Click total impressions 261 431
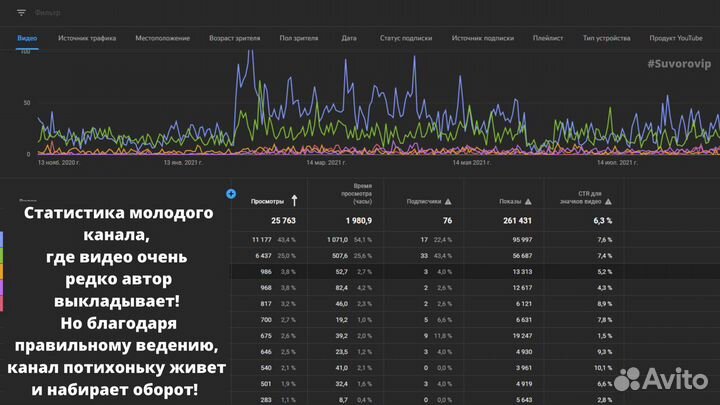 click(x=518, y=221)
